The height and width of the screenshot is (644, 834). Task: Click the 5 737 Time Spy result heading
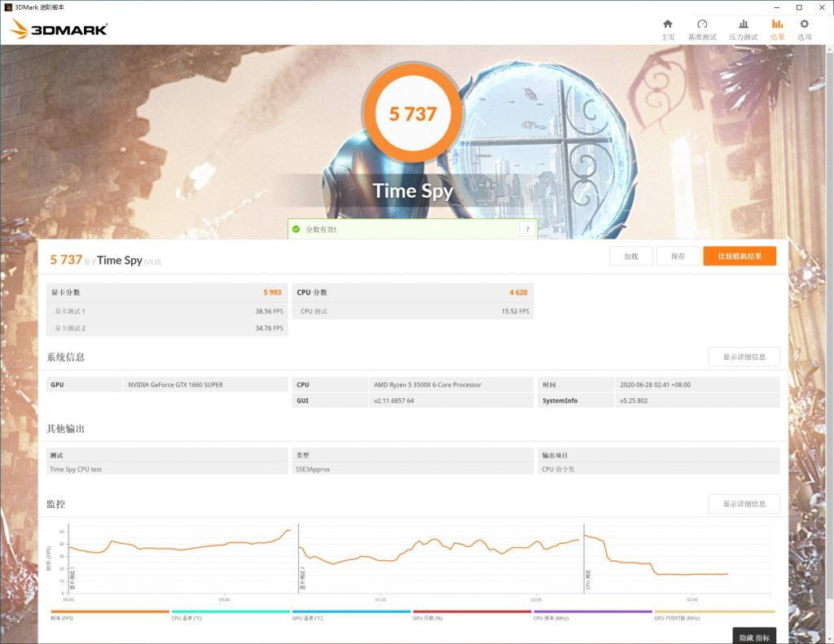tap(105, 260)
